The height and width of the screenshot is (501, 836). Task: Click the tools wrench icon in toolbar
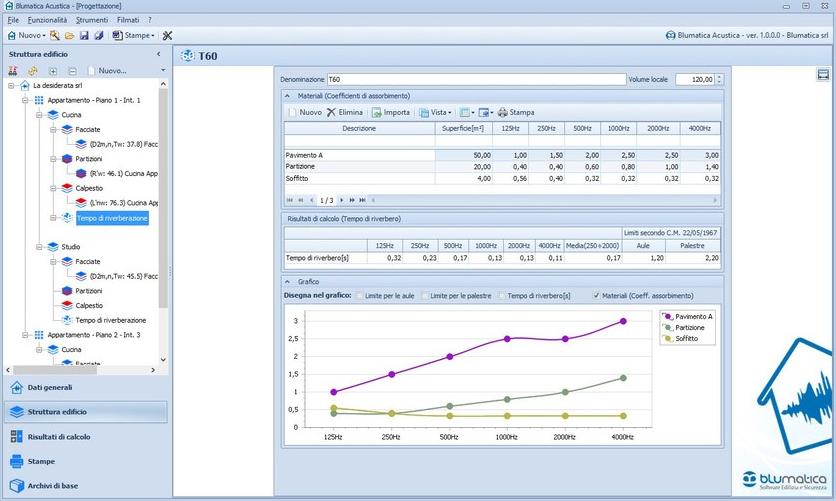[x=167, y=35]
